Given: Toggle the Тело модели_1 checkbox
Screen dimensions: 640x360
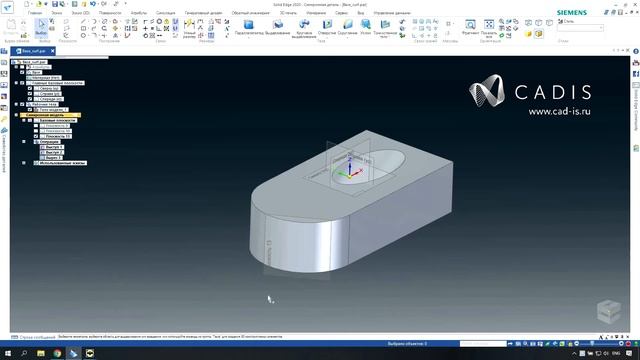Looking at the screenshot, I should (x=30, y=109).
